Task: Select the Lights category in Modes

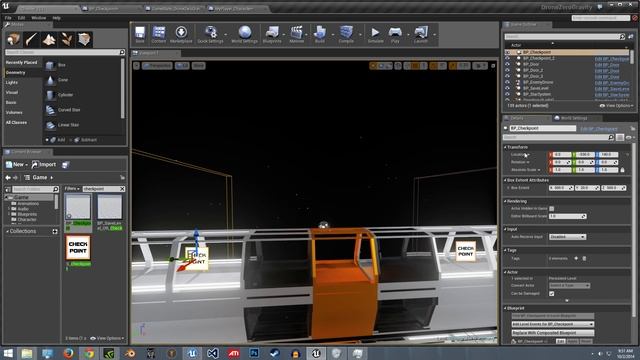Action: [x=12, y=82]
